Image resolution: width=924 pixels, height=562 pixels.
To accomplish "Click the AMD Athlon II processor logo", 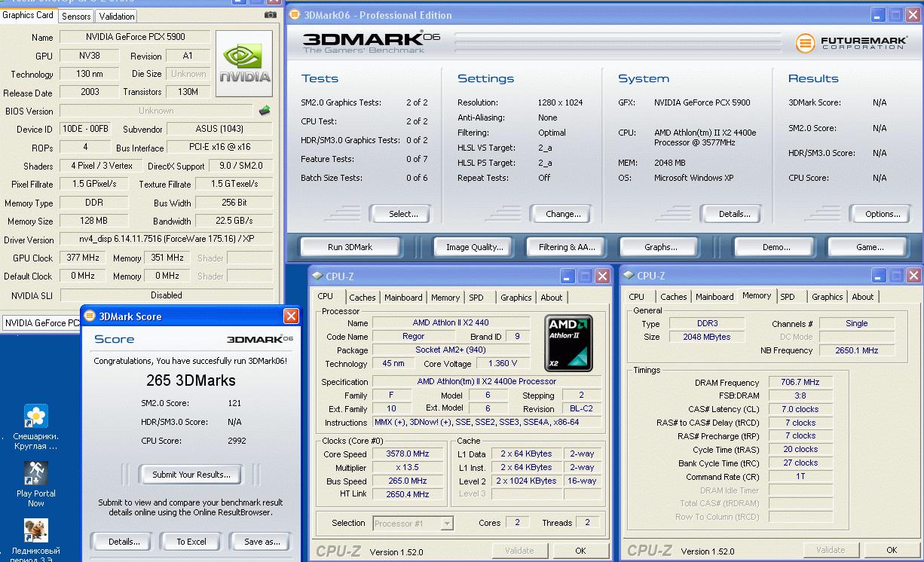I will point(569,344).
